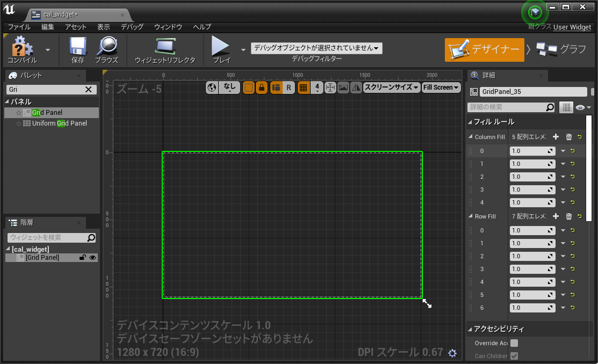Screen dimensions: 598x364
Task: Collapse the [cal_widget] hierarchy root
Action: (x=8, y=249)
